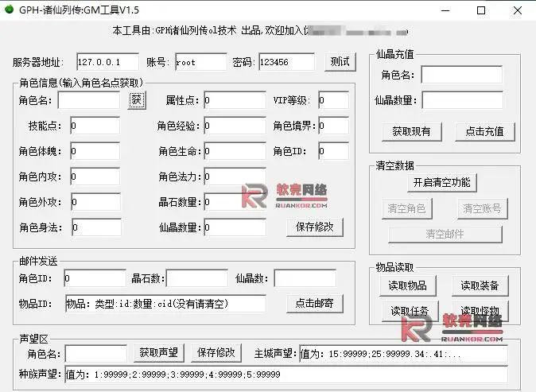
Task: Focus the 晶石数 input field
Action: (x=197, y=278)
